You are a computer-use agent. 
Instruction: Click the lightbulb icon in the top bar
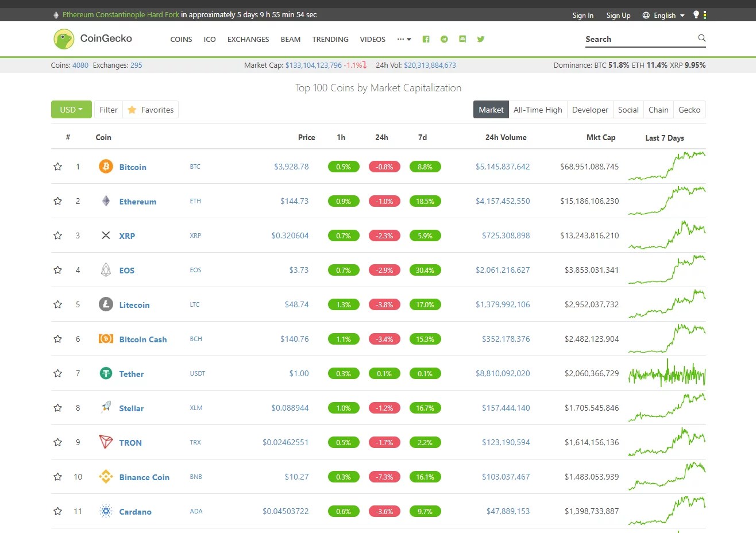pyautogui.click(x=697, y=15)
